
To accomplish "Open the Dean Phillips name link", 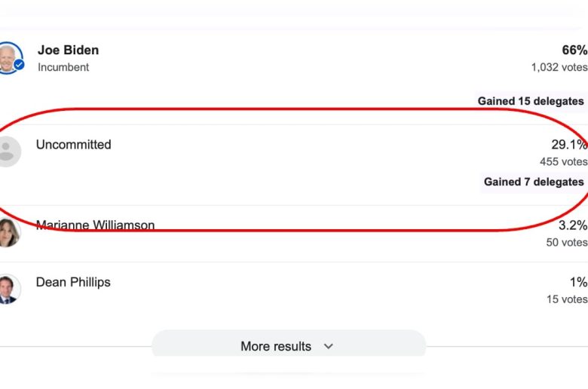I will click(x=73, y=282).
